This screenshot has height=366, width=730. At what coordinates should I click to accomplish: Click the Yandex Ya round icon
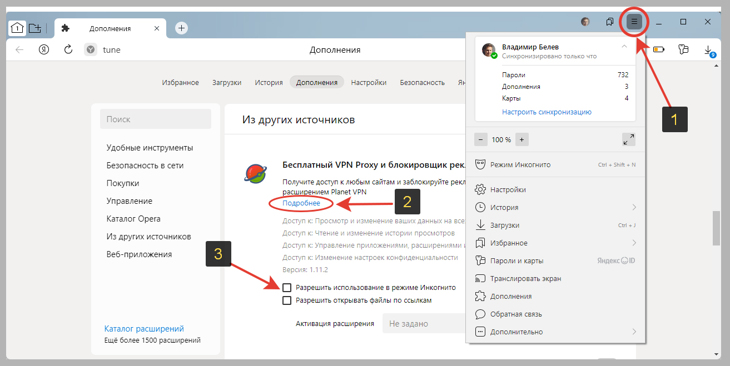pyautogui.click(x=44, y=49)
